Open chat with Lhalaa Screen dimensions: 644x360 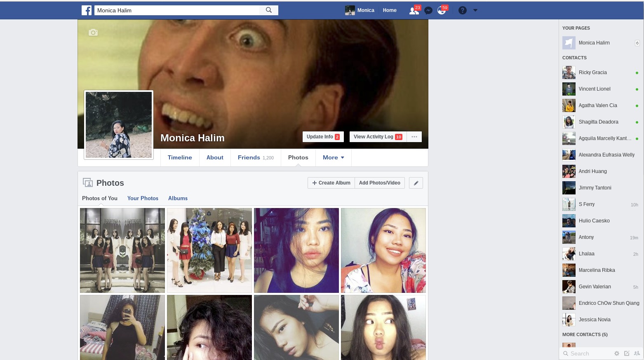(601, 254)
